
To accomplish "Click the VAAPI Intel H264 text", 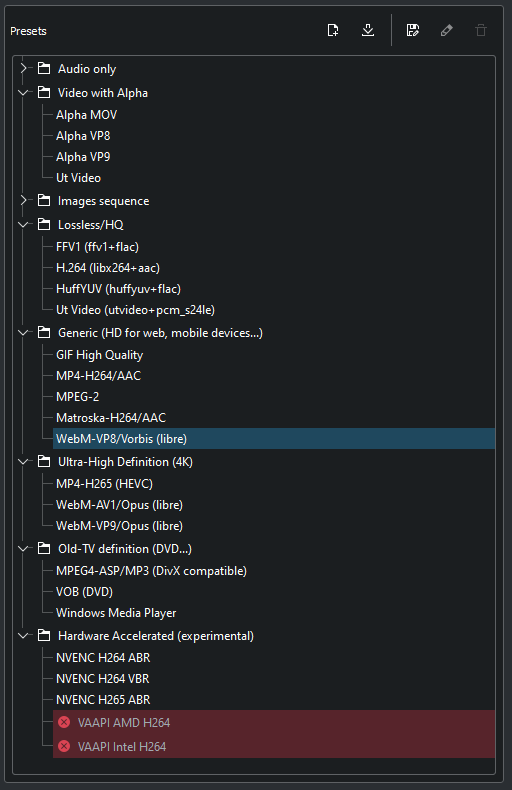I will coord(122,747).
